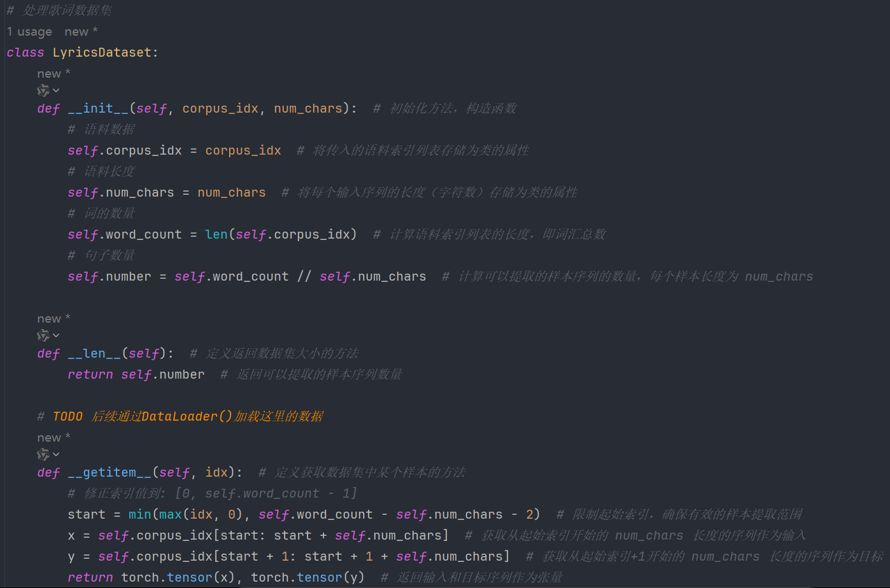
Task: Click corpus_idx parameter in __init__ signature
Action: pos(220,109)
